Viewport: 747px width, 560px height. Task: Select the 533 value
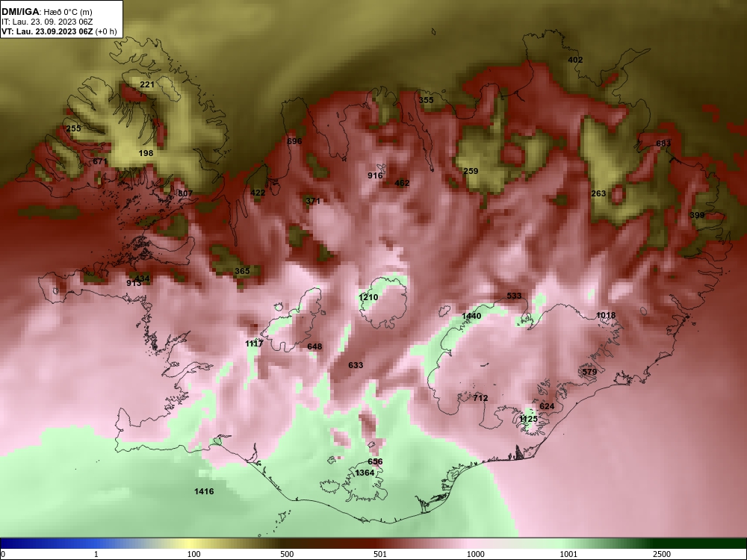click(514, 296)
